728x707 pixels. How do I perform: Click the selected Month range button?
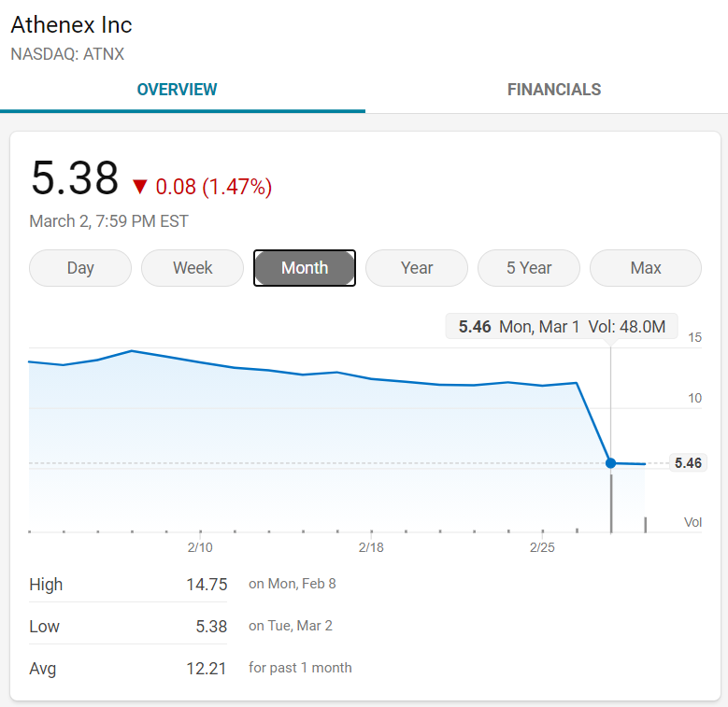click(x=305, y=268)
